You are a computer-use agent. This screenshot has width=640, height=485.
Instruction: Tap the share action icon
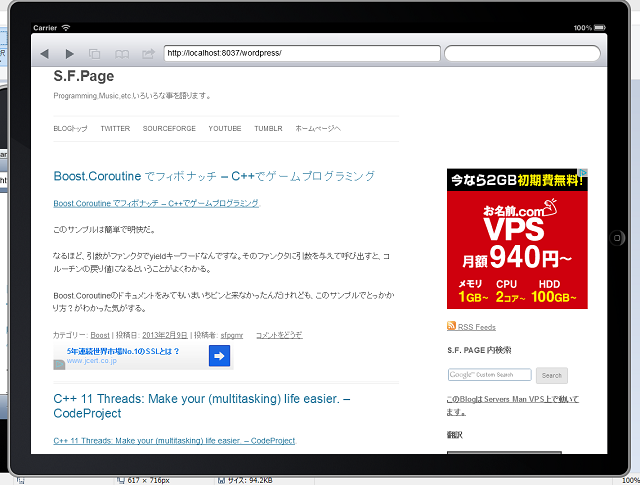pyautogui.click(x=148, y=53)
